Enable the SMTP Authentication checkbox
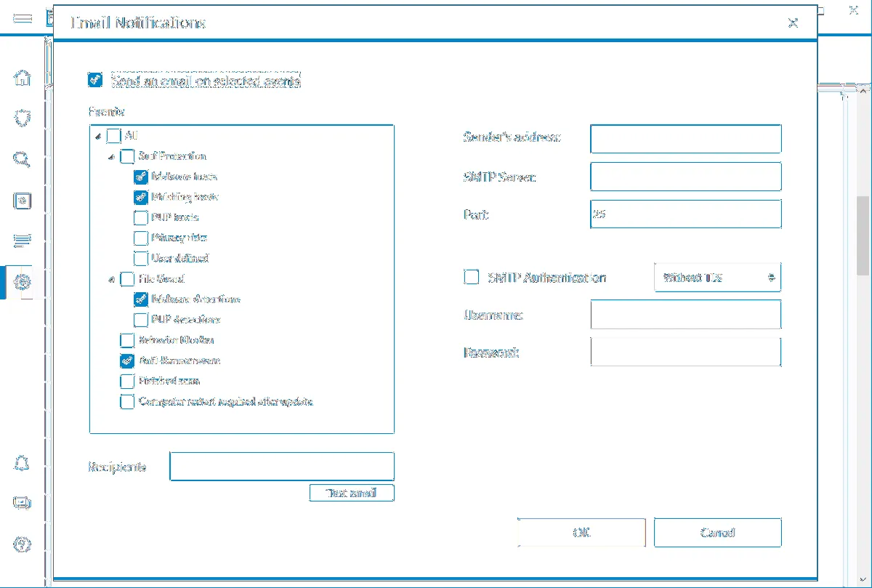 (x=472, y=277)
